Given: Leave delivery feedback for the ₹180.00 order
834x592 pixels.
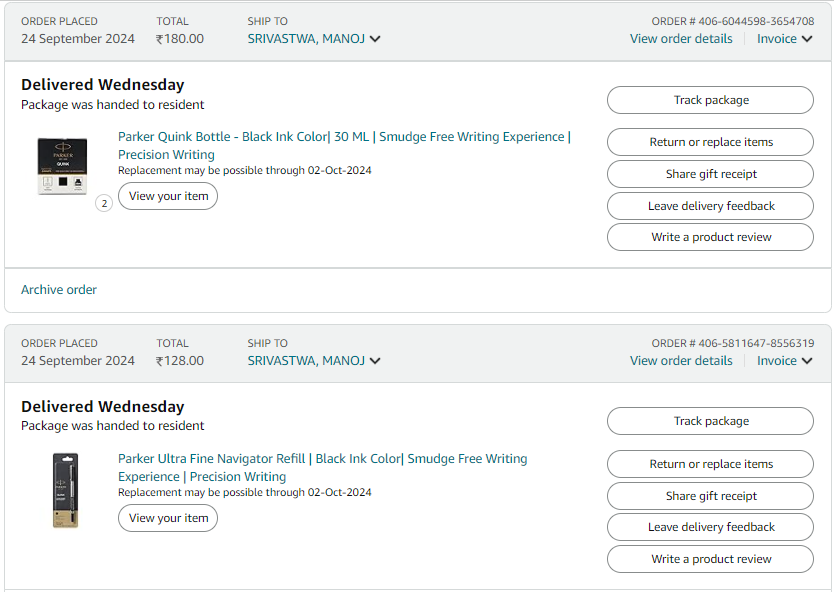Looking at the screenshot, I should click(x=710, y=206).
